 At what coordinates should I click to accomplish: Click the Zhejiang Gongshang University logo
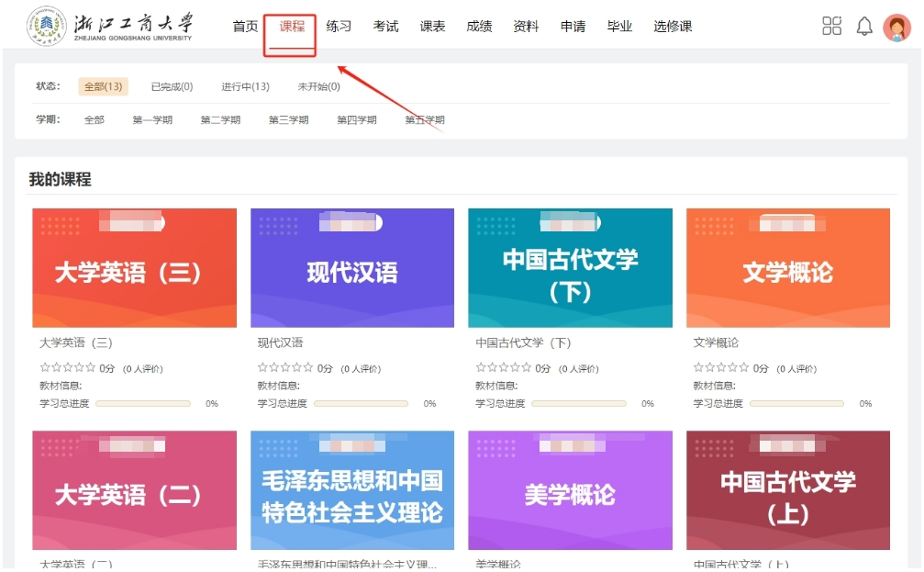[x=110, y=26]
